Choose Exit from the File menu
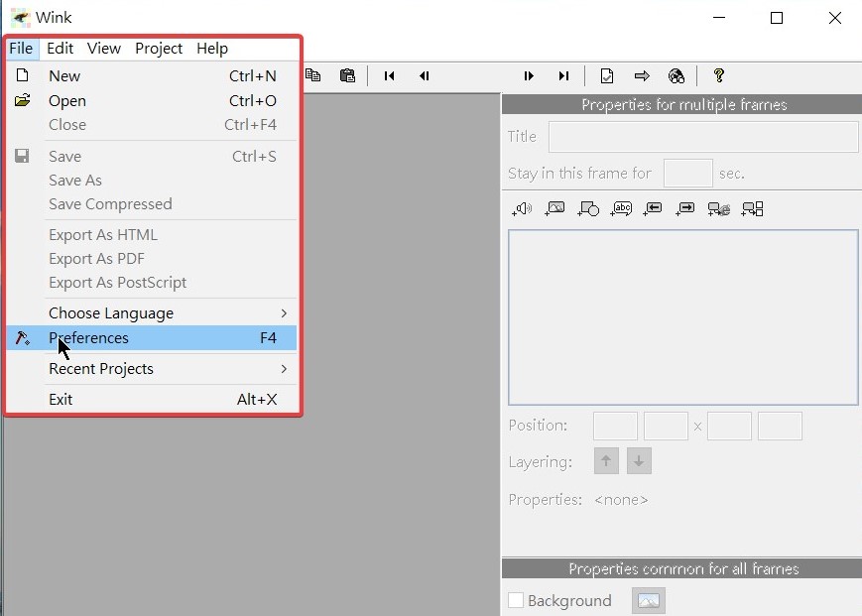Viewport: 862px width, 616px height. [x=152, y=400]
